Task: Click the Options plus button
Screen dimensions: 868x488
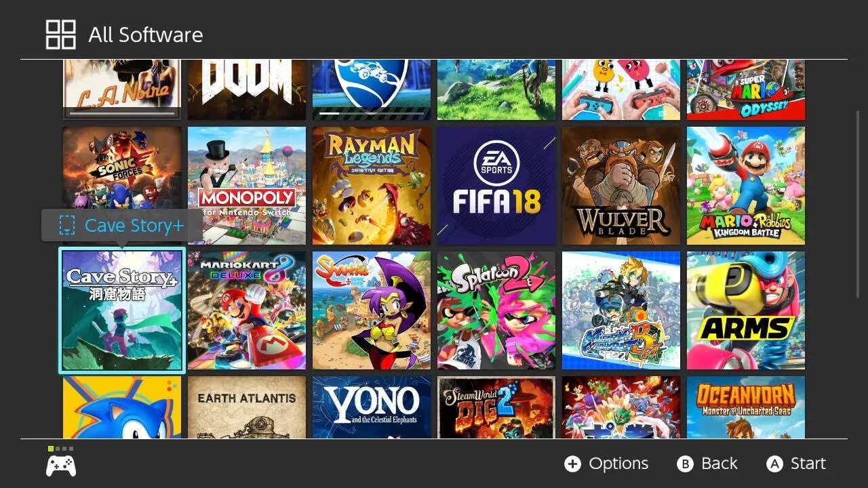Action: pyautogui.click(x=606, y=464)
